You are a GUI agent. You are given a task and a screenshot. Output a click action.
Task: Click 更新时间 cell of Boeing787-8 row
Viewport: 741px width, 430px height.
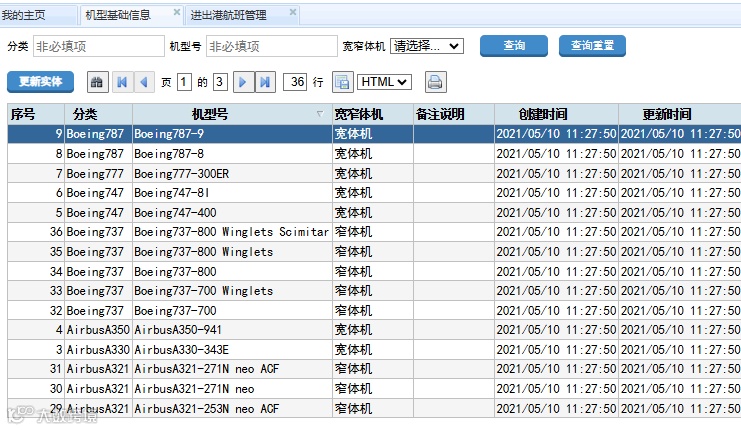(x=680, y=154)
